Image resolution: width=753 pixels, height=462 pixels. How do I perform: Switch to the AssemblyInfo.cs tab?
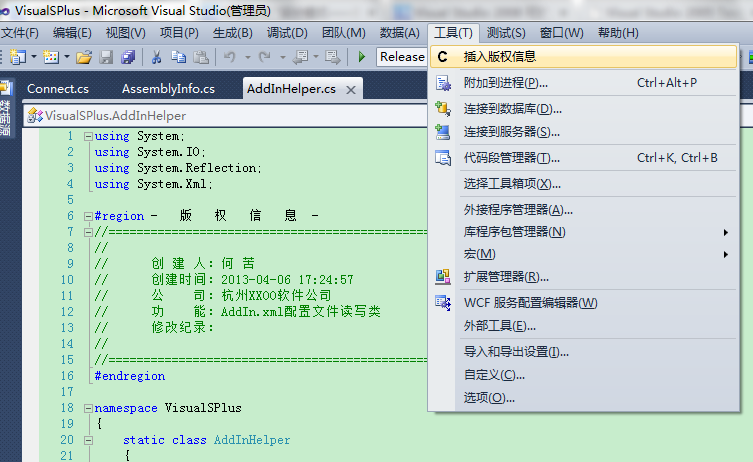tap(168, 89)
